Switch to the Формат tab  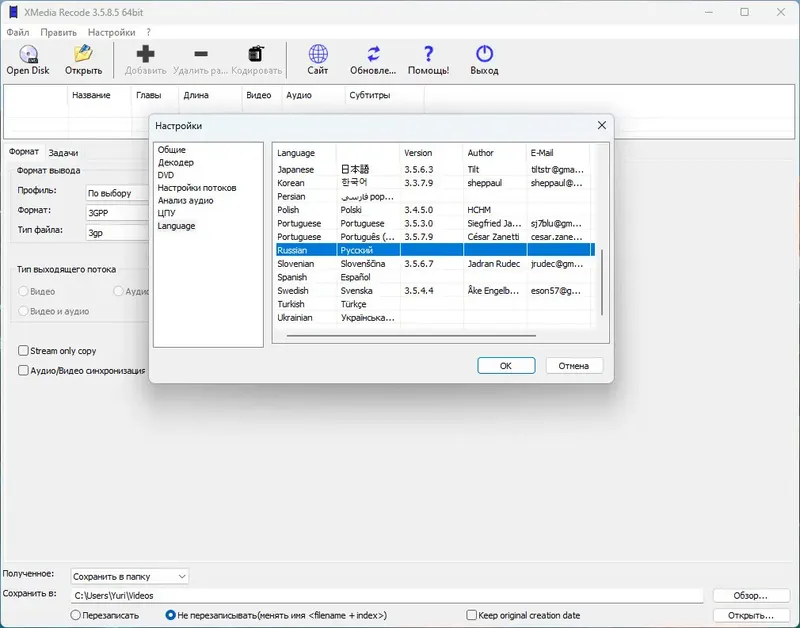[x=23, y=152]
